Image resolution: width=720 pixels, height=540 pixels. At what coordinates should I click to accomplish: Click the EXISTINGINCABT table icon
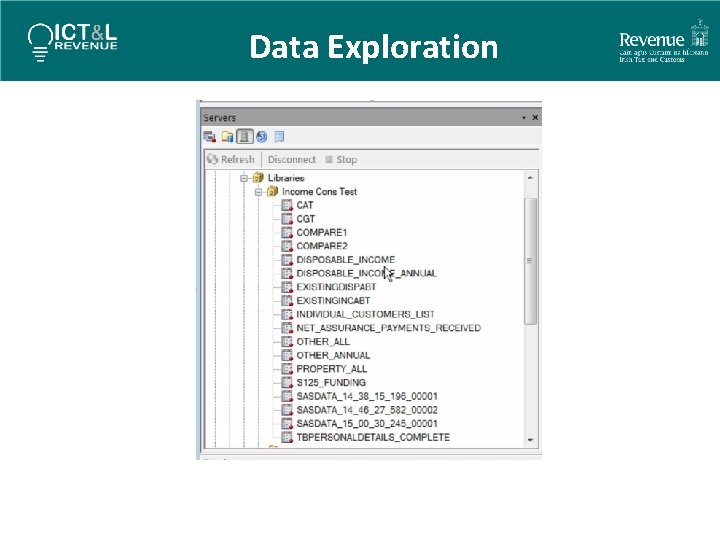tap(287, 301)
